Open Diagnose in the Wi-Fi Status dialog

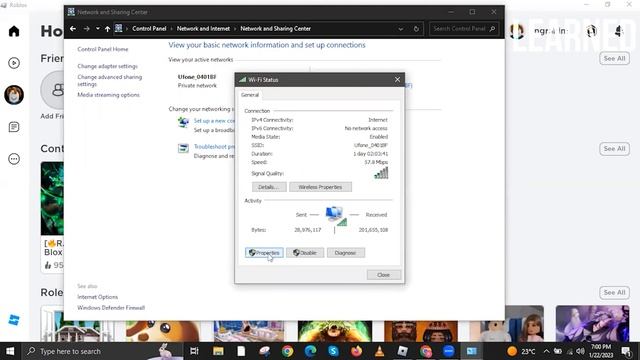click(x=346, y=253)
